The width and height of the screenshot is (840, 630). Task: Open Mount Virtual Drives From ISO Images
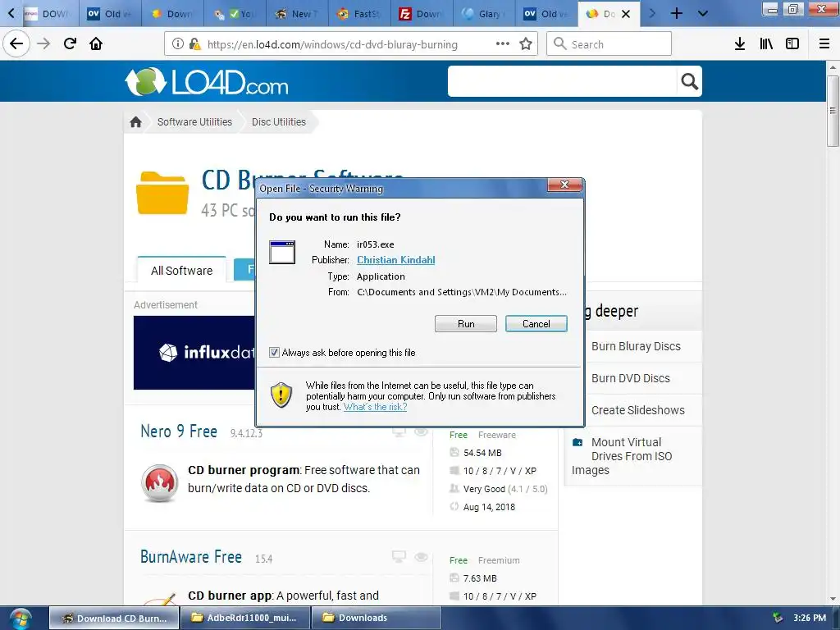[622, 456]
